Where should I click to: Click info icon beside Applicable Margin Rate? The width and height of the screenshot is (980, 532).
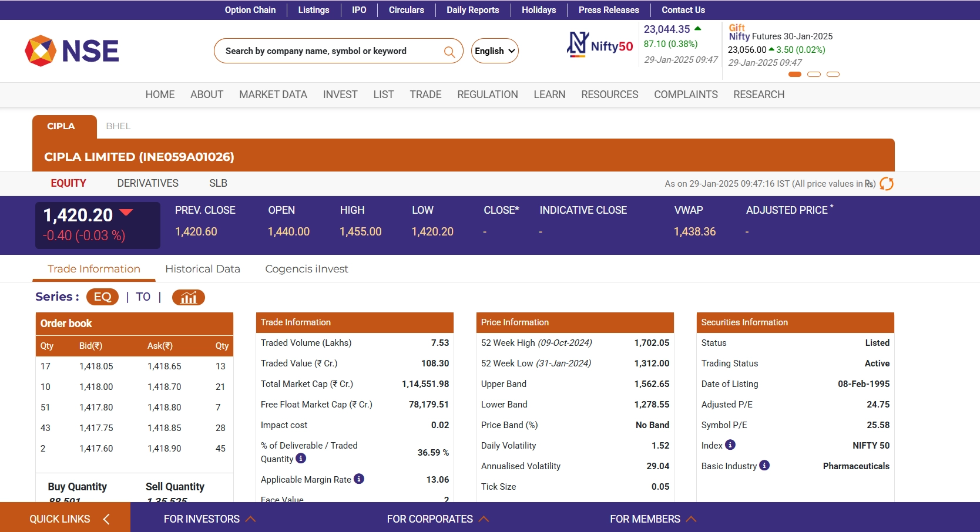pyautogui.click(x=359, y=479)
